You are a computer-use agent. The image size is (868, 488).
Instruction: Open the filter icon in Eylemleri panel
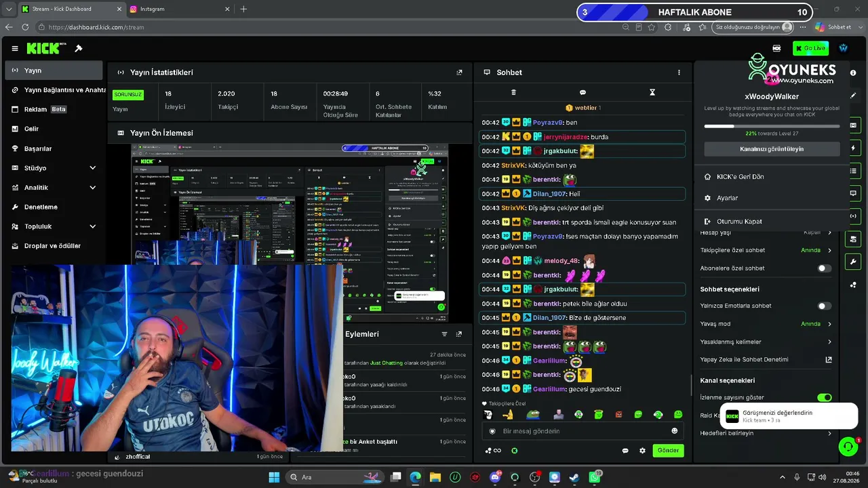click(x=445, y=334)
